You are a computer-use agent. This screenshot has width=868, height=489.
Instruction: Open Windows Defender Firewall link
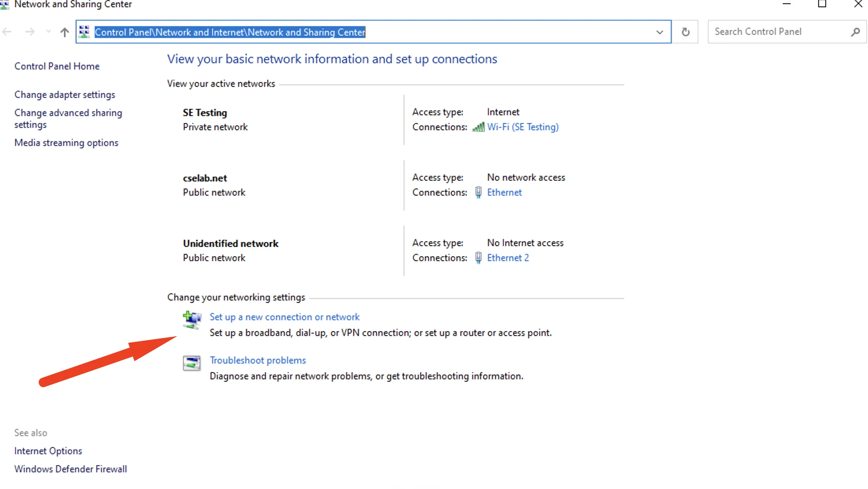pos(71,469)
